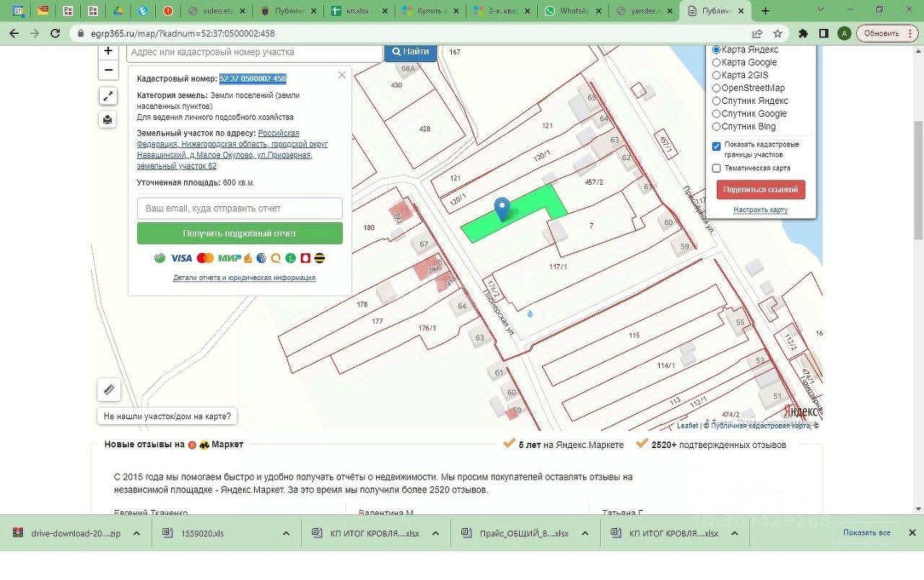Open the browser extensions puzzle icon

[803, 33]
